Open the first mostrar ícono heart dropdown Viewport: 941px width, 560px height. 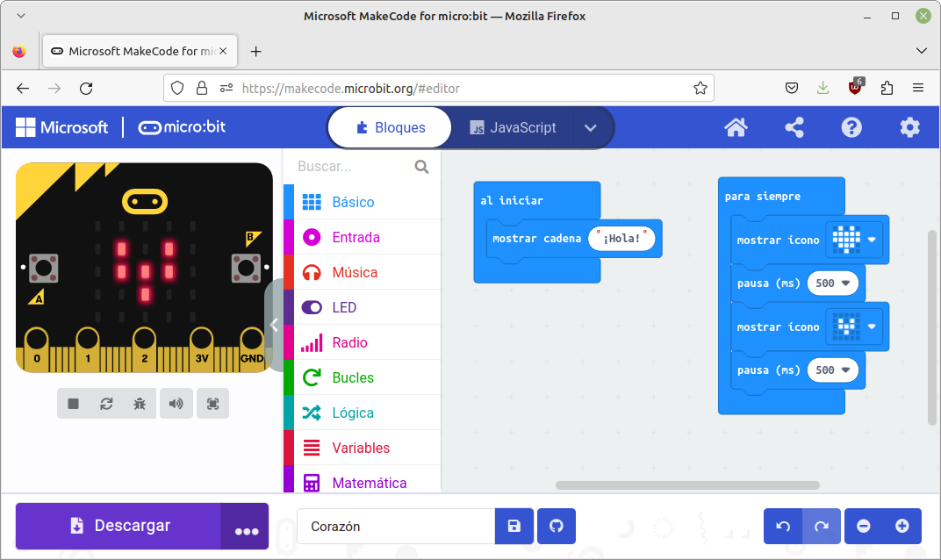click(x=854, y=240)
